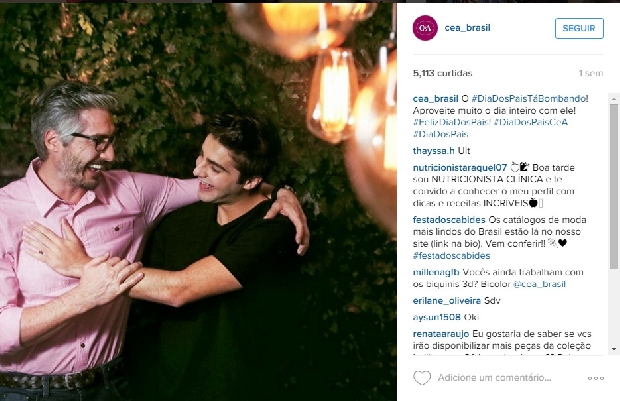Open the #FelizDiaDosPais hashtag link
This screenshot has width=620, height=401.
pyautogui.click(x=452, y=122)
